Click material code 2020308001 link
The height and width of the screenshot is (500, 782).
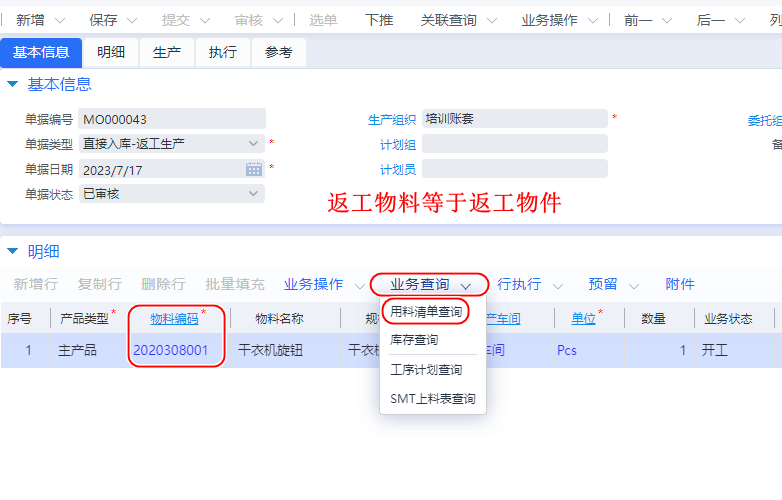(170, 350)
